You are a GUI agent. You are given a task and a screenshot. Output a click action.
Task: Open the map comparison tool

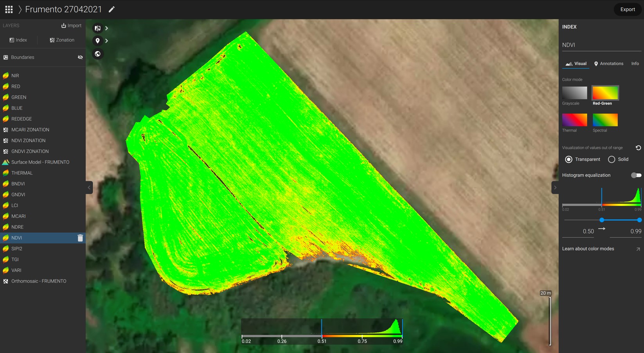tap(97, 28)
